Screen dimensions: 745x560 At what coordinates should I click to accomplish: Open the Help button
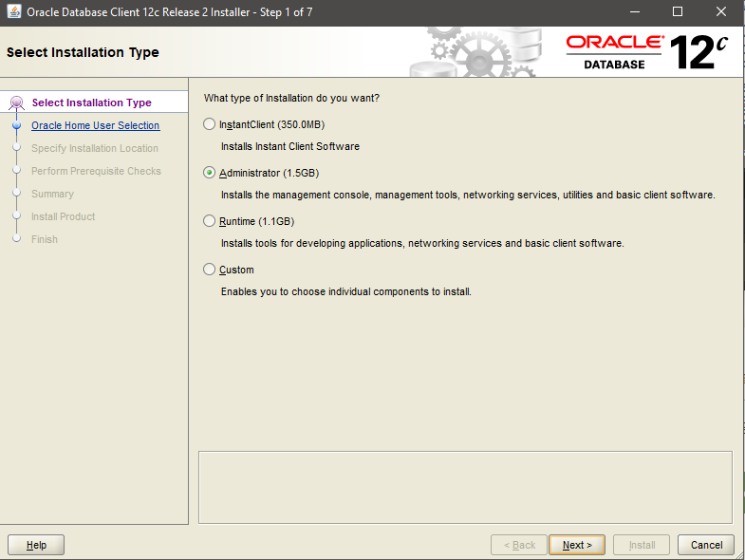36,545
